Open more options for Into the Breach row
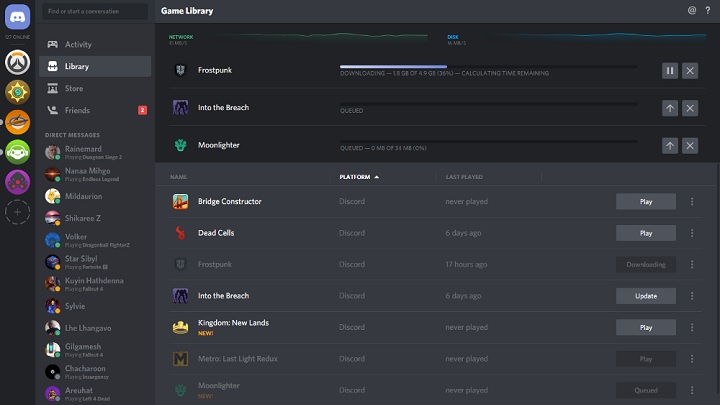The width and height of the screenshot is (720, 405). (x=692, y=296)
